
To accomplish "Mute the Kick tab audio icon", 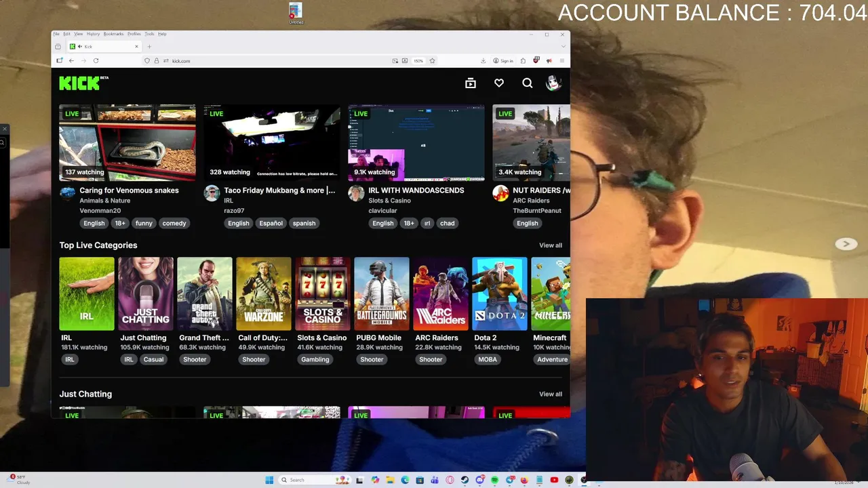I will pyautogui.click(x=80, y=46).
